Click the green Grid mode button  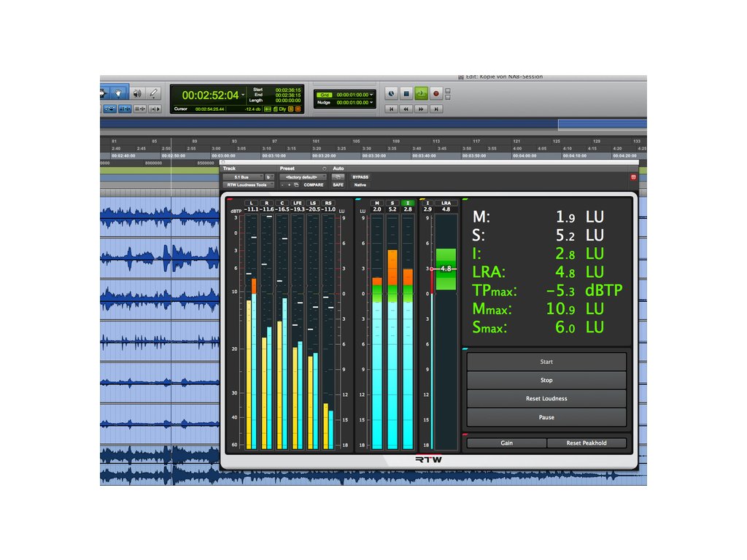coord(325,95)
